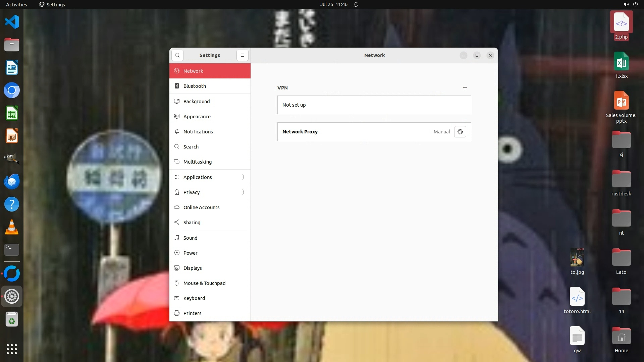
Task: Click the Activities button
Action: (x=16, y=4)
